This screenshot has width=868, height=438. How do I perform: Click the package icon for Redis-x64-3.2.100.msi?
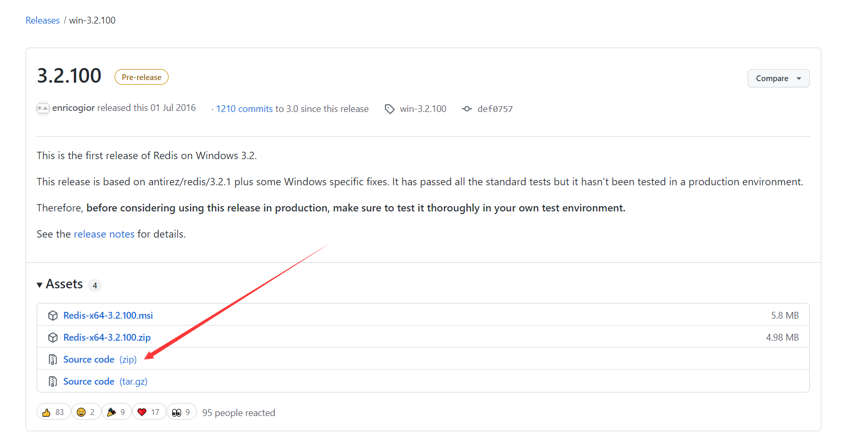53,316
